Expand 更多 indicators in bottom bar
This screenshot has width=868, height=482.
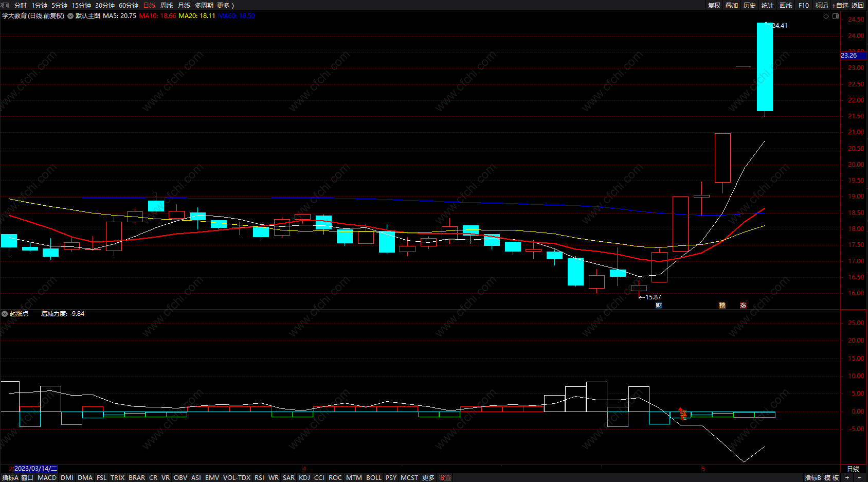click(428, 477)
